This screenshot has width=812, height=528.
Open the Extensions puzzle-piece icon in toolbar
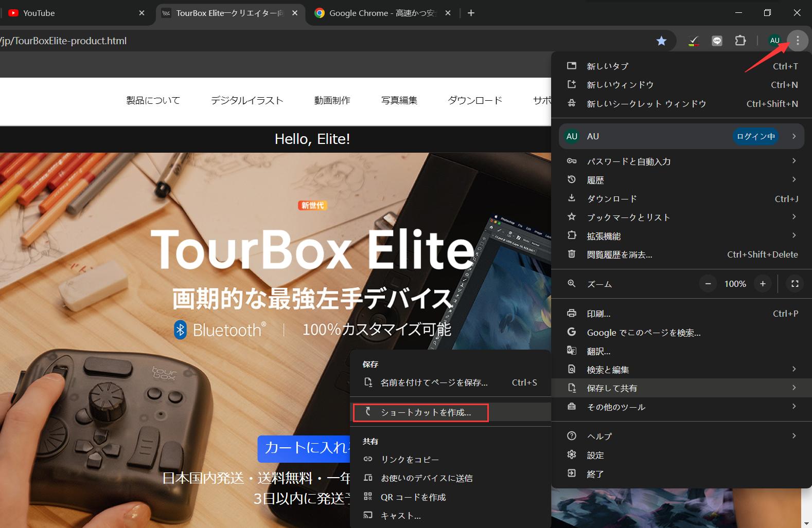tap(740, 40)
